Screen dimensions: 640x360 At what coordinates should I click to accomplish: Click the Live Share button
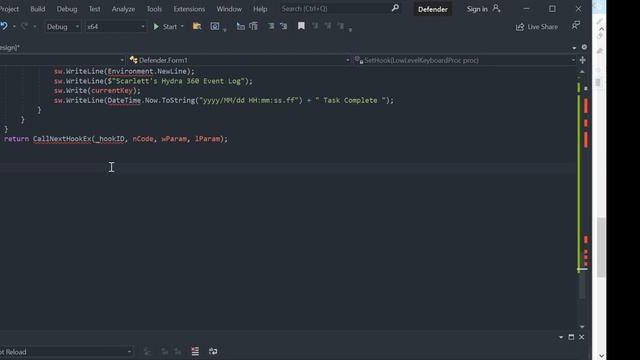coord(537,27)
